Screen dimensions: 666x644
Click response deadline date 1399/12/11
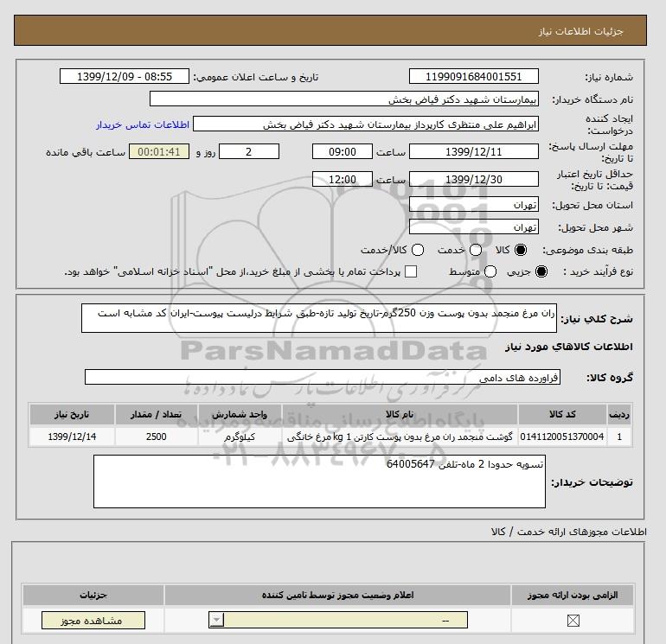click(474, 151)
